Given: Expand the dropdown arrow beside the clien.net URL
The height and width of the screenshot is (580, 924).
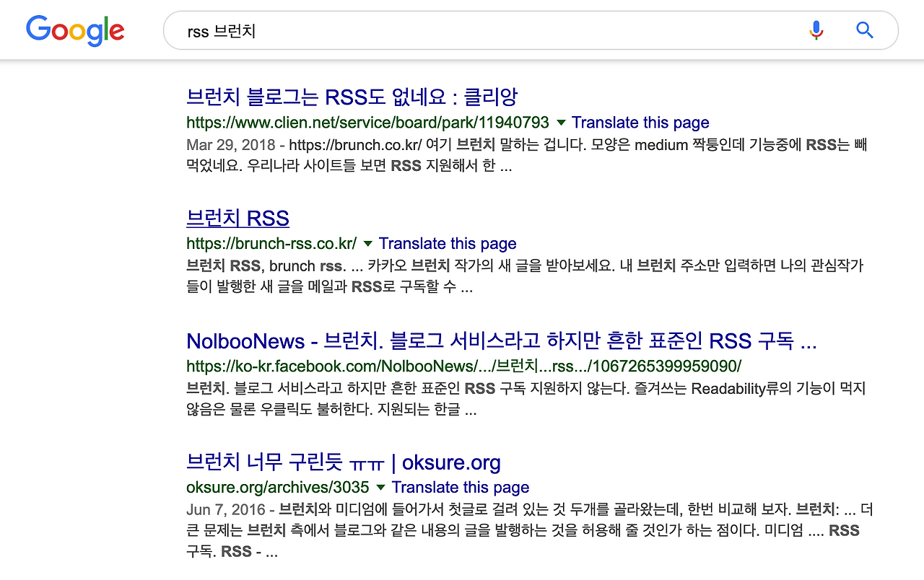Looking at the screenshot, I should [561, 123].
